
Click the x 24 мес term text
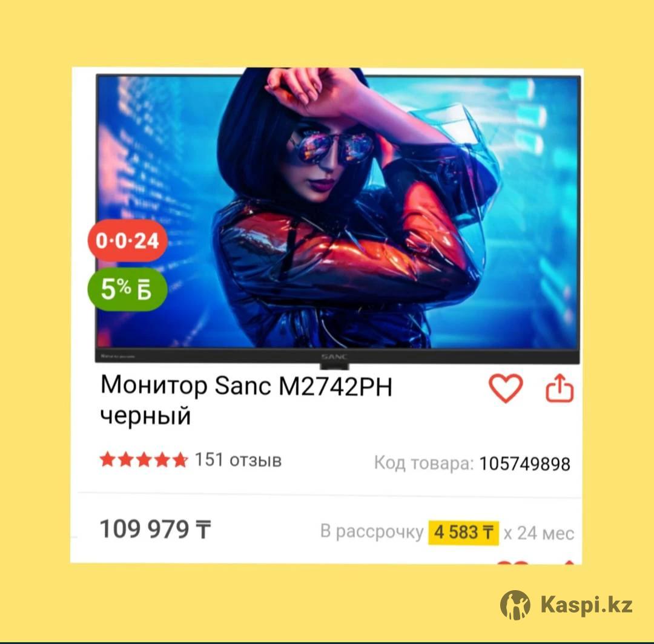coord(539,533)
